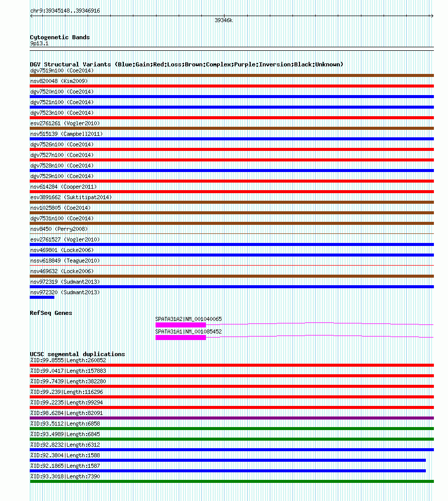Open the %ID:99.7439|Length:382280 duplication
This screenshot has width=448, height=501.
[68, 381]
